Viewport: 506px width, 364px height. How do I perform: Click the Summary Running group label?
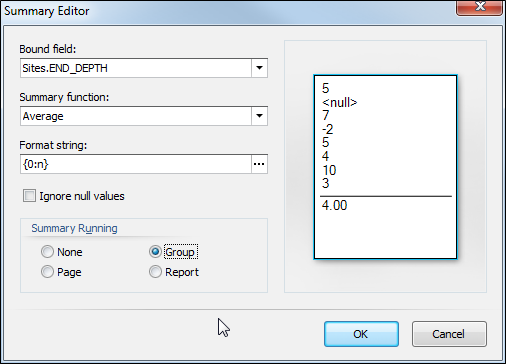[x=74, y=228]
